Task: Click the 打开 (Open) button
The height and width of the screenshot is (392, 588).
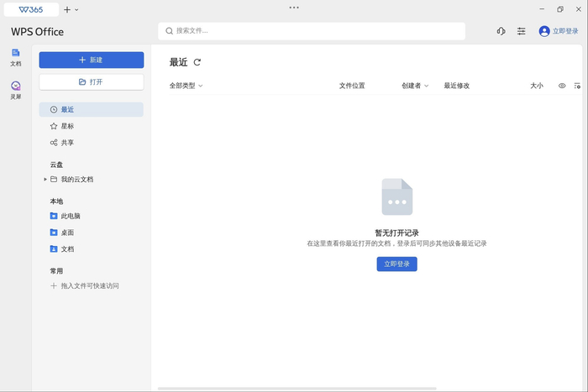Action: (91, 82)
